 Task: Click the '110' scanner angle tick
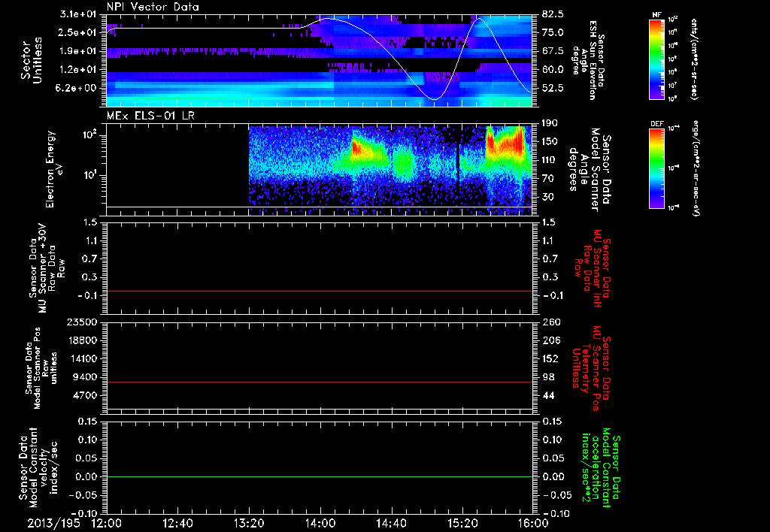pos(550,160)
